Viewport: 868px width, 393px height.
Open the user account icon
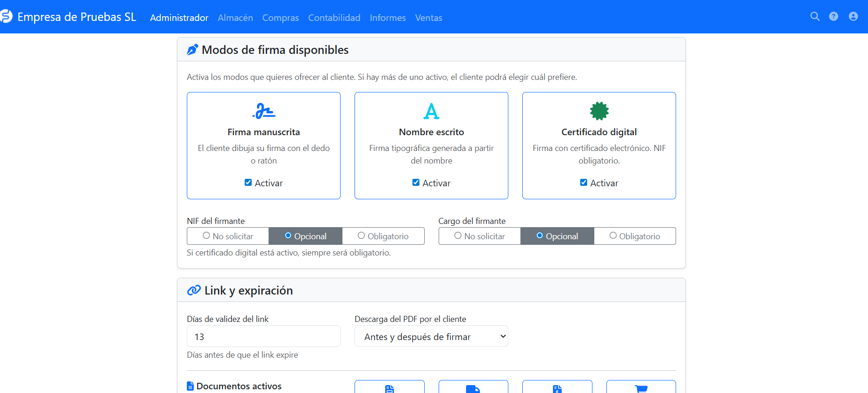pos(853,17)
